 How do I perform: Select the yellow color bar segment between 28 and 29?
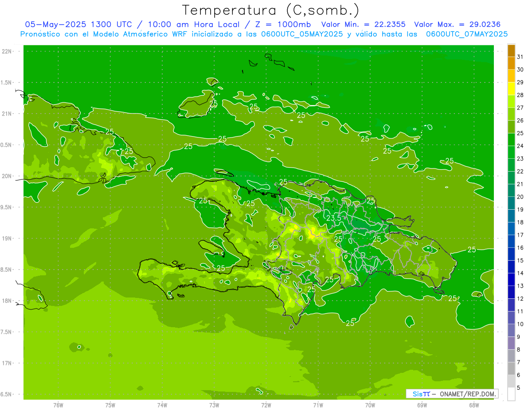tap(511, 88)
